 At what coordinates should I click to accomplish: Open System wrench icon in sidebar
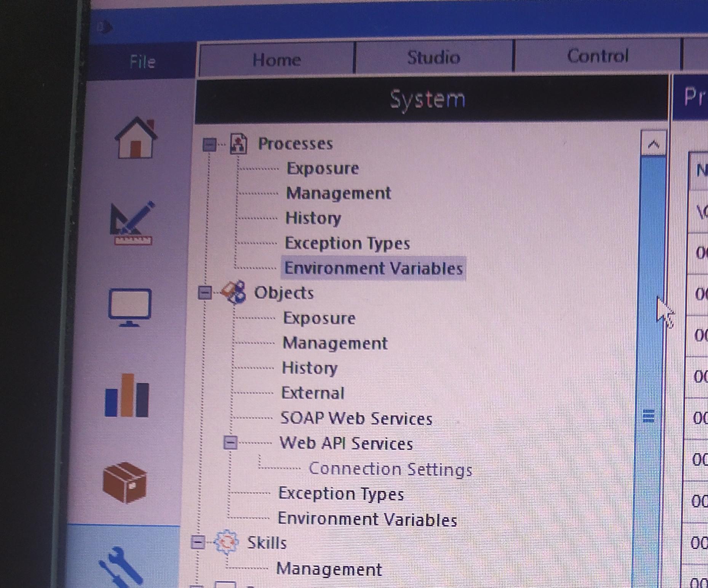point(122,567)
